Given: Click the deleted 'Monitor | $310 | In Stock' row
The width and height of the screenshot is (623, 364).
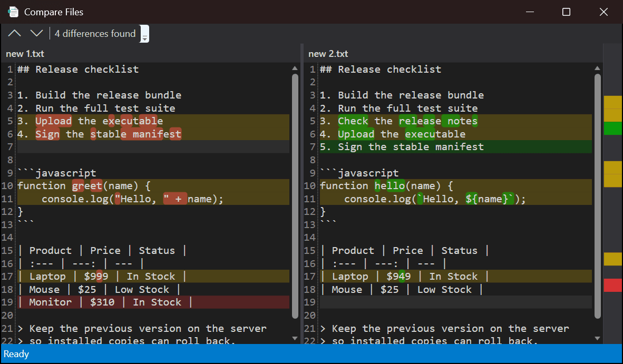Looking at the screenshot, I should coord(153,302).
